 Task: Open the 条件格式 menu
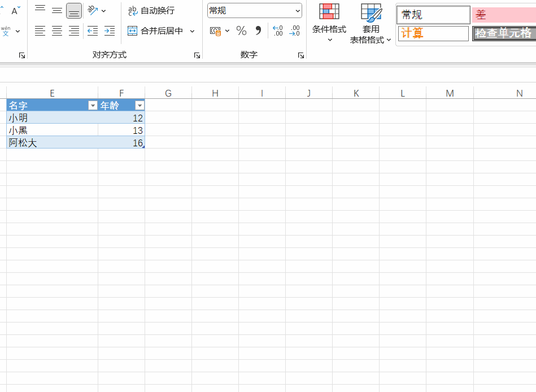click(x=329, y=24)
